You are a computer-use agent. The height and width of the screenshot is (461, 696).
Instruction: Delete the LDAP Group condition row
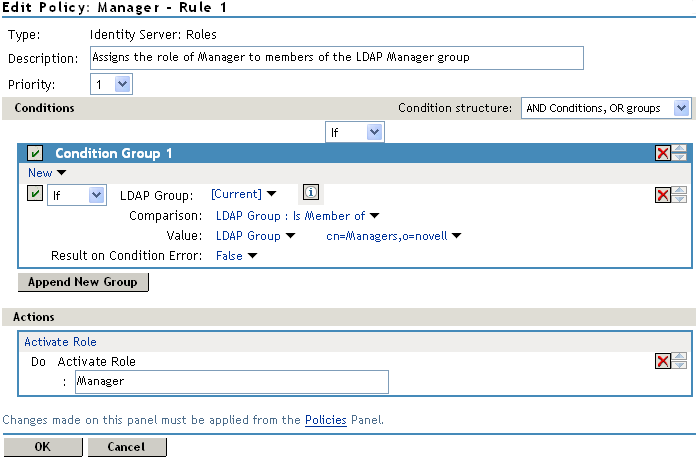[x=662, y=195]
